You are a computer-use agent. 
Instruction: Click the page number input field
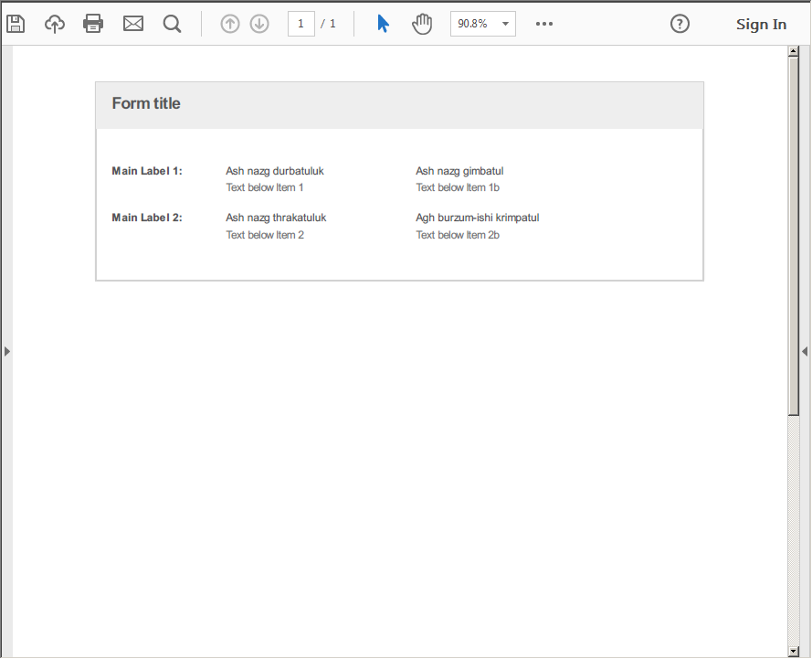click(301, 24)
